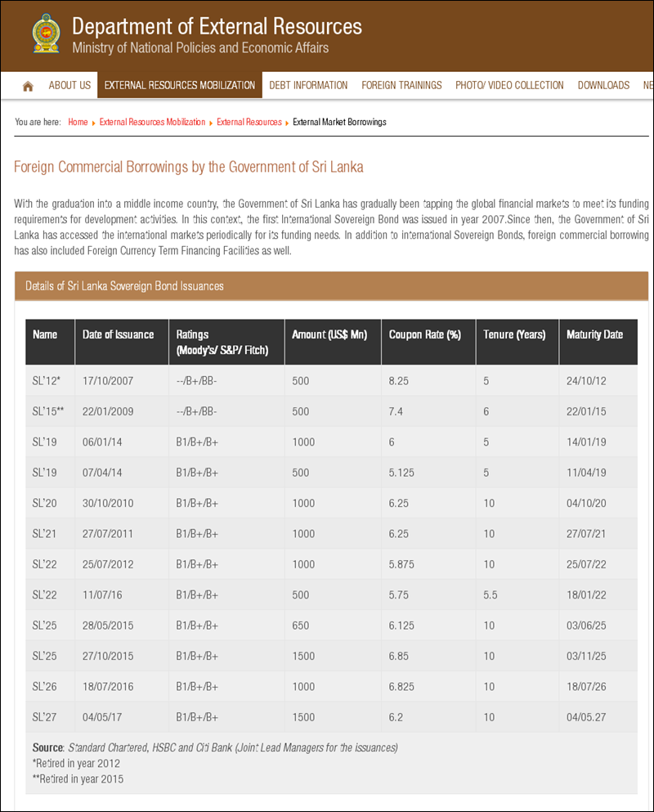Go to Foreign Trainings menu item
Screen dimensions: 654x812
pyautogui.click(x=401, y=85)
